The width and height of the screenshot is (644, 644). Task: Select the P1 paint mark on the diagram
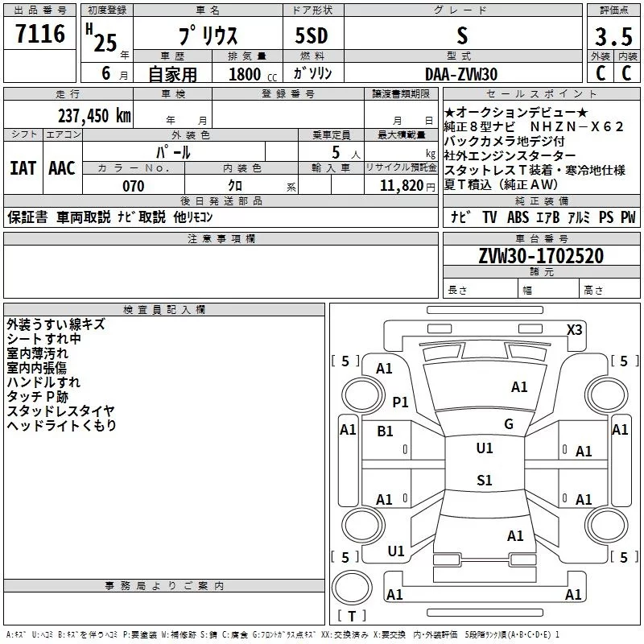click(400, 402)
